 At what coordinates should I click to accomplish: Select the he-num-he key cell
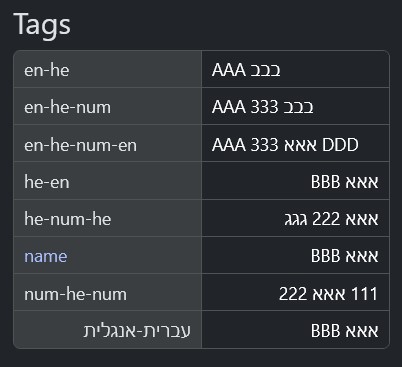(108, 218)
